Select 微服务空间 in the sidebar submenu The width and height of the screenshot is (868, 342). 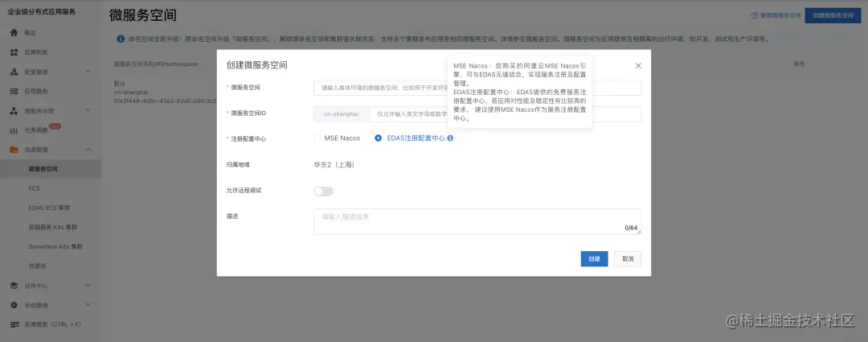coord(43,169)
